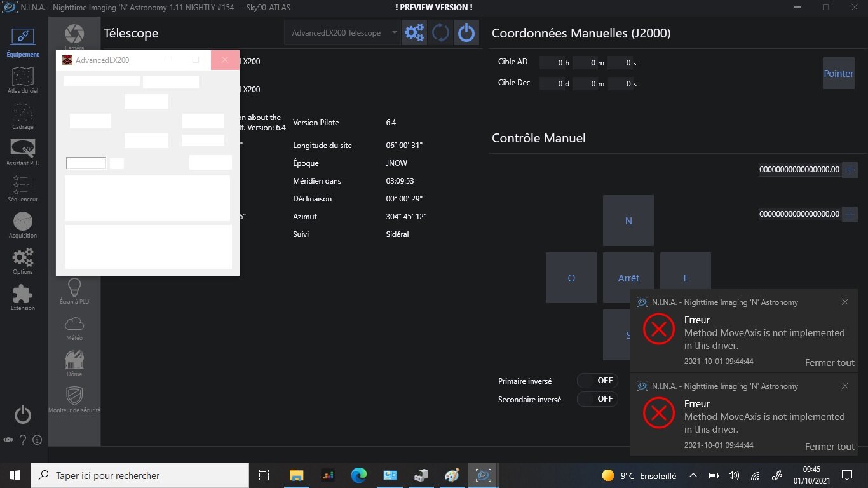This screenshot has height=488, width=868.
Task: Stop telescope movement with Arrêt
Action: point(628,278)
